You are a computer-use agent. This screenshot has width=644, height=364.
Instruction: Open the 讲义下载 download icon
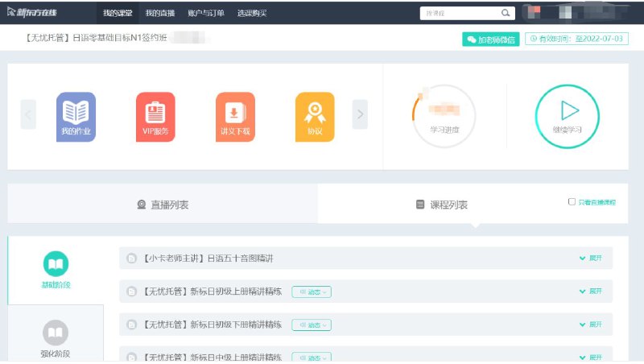coord(235,117)
